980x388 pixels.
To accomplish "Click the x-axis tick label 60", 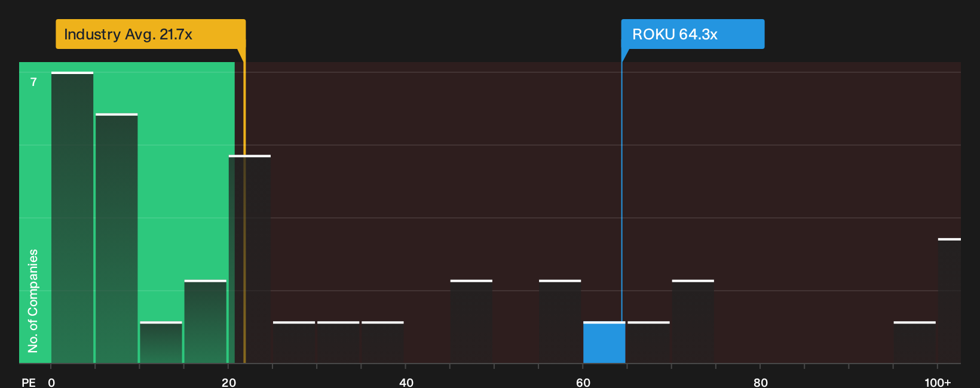I will click(x=583, y=383).
